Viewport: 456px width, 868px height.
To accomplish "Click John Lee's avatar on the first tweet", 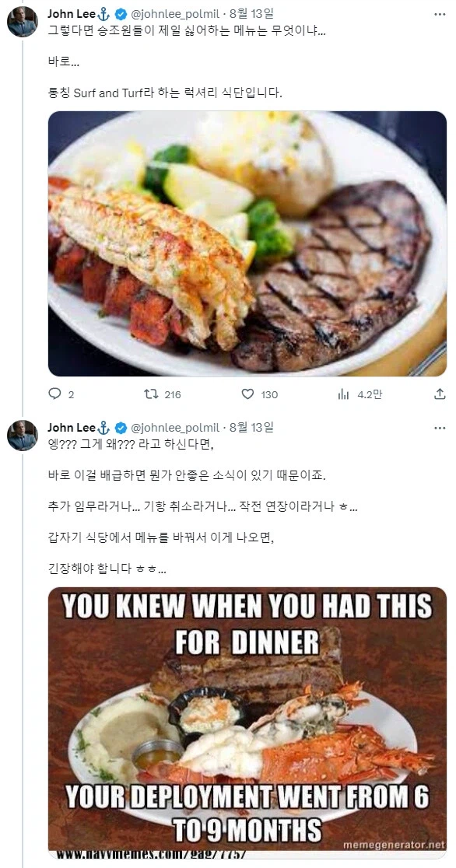I will click(23, 19).
